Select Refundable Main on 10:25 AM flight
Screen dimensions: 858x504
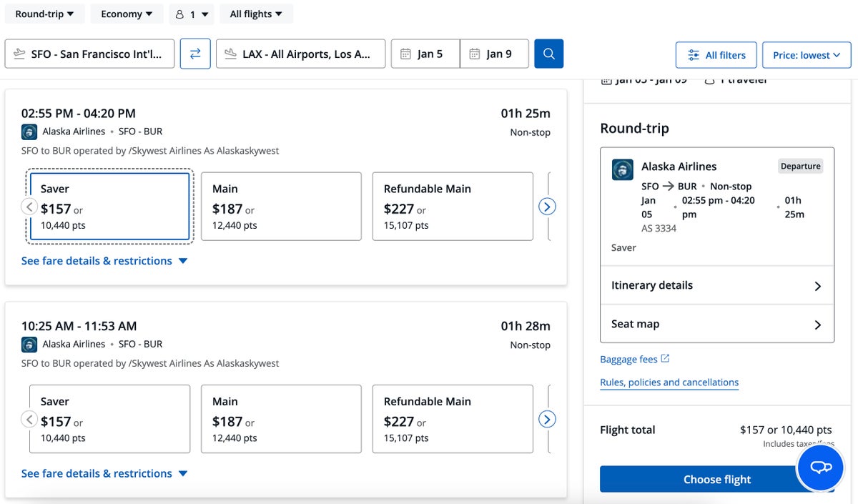(453, 419)
